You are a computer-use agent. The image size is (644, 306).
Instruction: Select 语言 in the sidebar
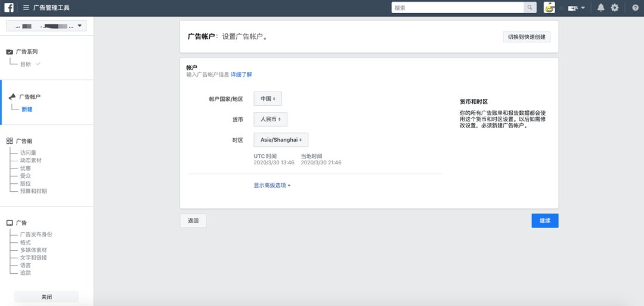click(x=26, y=266)
